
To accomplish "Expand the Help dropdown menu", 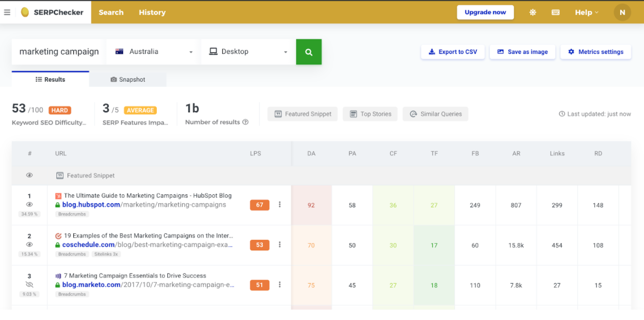I will (x=587, y=12).
